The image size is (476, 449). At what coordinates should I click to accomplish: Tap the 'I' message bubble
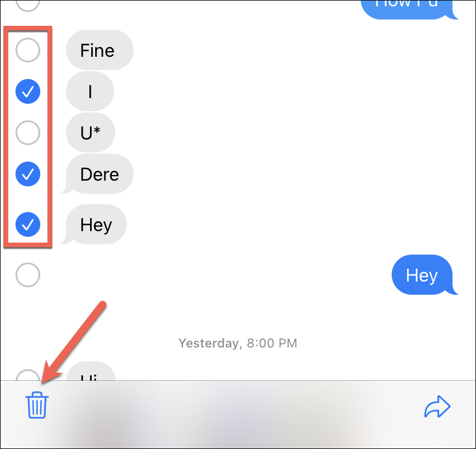click(x=90, y=91)
